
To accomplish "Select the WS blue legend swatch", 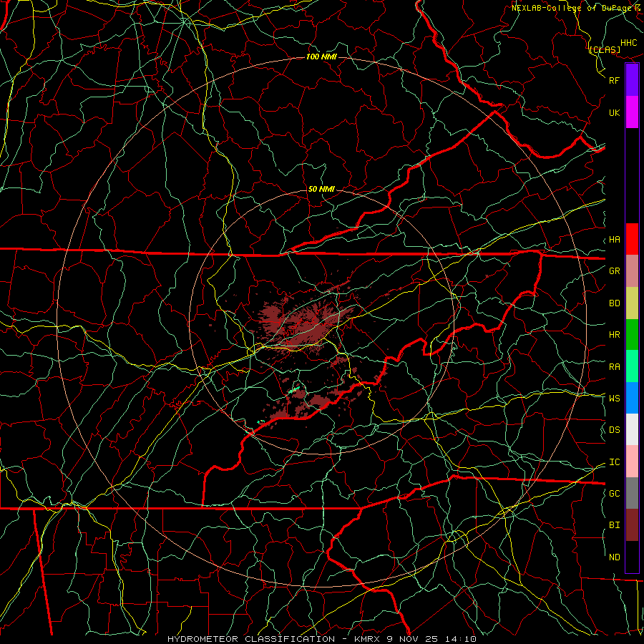I will click(x=632, y=398).
